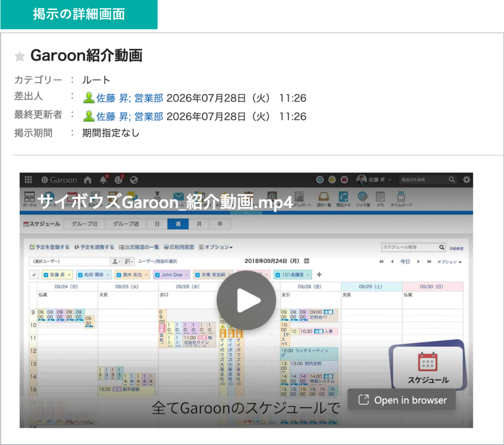
Task: Expand the オプション dropdown beside 印刷用画面
Action: click(x=216, y=247)
